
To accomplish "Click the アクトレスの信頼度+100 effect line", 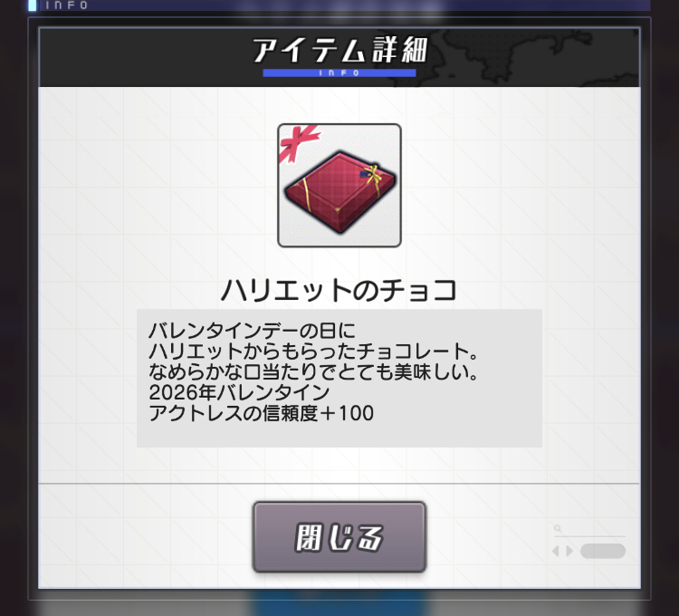I will (x=261, y=413).
